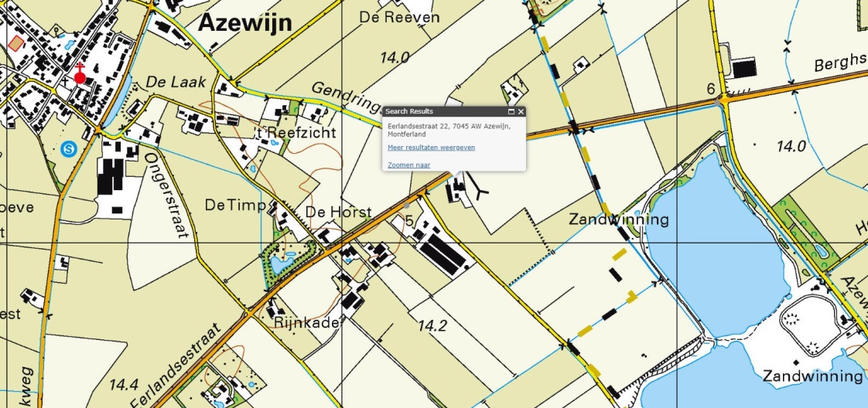Click the "De Reeven" place label
Viewport: 868px width, 408px height.
tap(402, 17)
